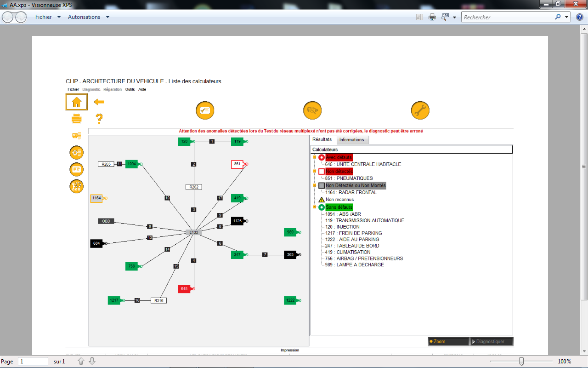The height and width of the screenshot is (368, 588).
Task: Click the zoom slider at bottom right
Action: tap(521, 362)
